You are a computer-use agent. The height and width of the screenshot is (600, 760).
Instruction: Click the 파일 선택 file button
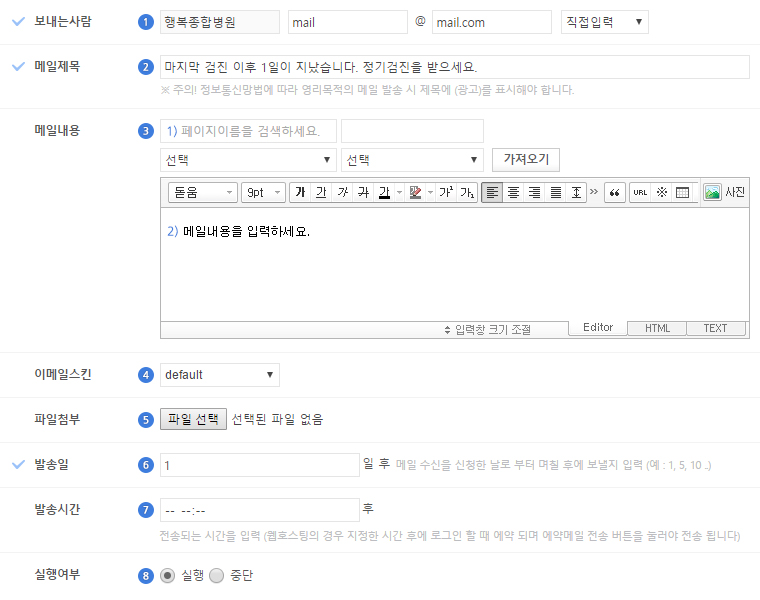tap(194, 419)
